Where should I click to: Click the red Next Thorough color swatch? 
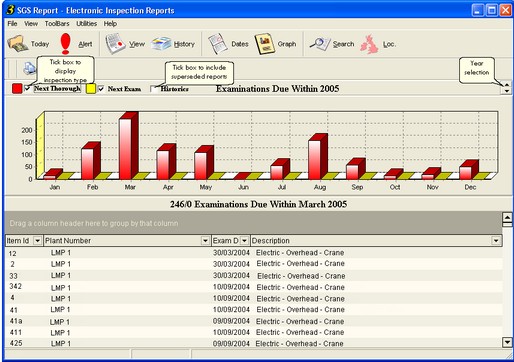17,89
